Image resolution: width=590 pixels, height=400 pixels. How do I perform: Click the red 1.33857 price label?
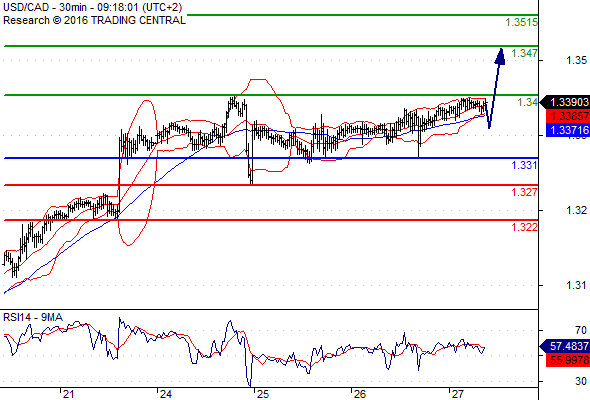click(567, 116)
